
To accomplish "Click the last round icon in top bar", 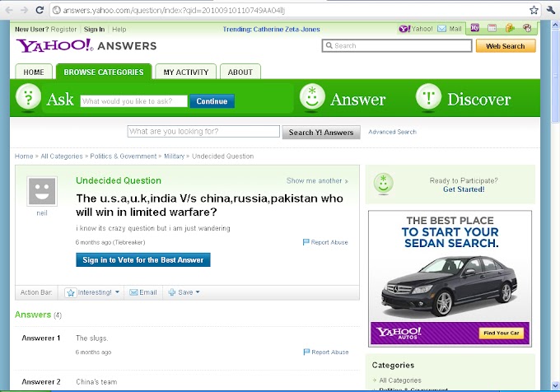I will tap(527, 28).
